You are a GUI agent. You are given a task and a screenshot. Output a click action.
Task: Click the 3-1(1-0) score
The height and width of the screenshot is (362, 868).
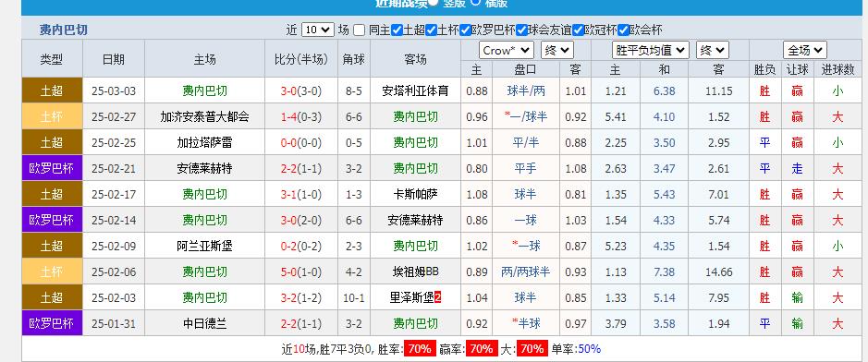pyautogui.click(x=301, y=195)
